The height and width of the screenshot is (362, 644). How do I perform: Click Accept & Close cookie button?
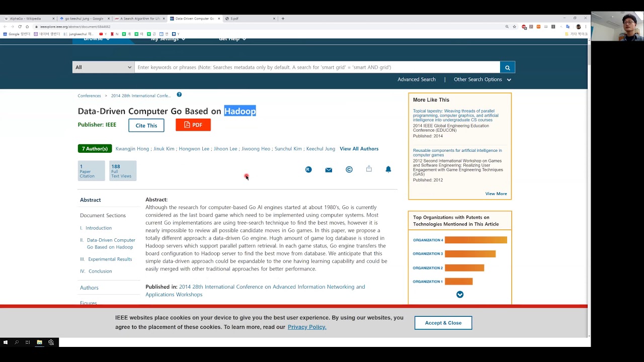(443, 323)
